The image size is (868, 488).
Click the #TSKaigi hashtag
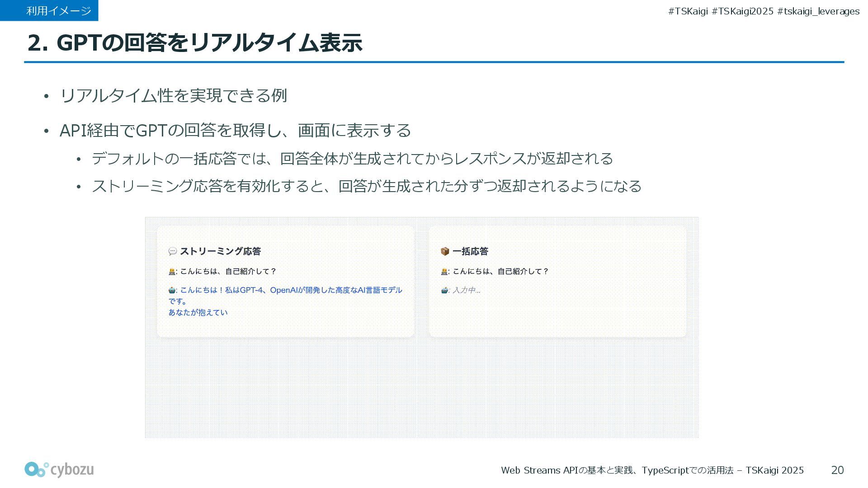(x=688, y=11)
